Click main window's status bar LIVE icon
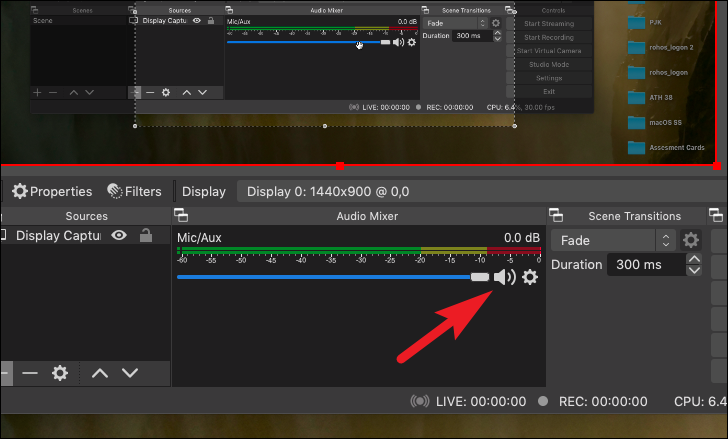The image size is (728, 439). 420,401
